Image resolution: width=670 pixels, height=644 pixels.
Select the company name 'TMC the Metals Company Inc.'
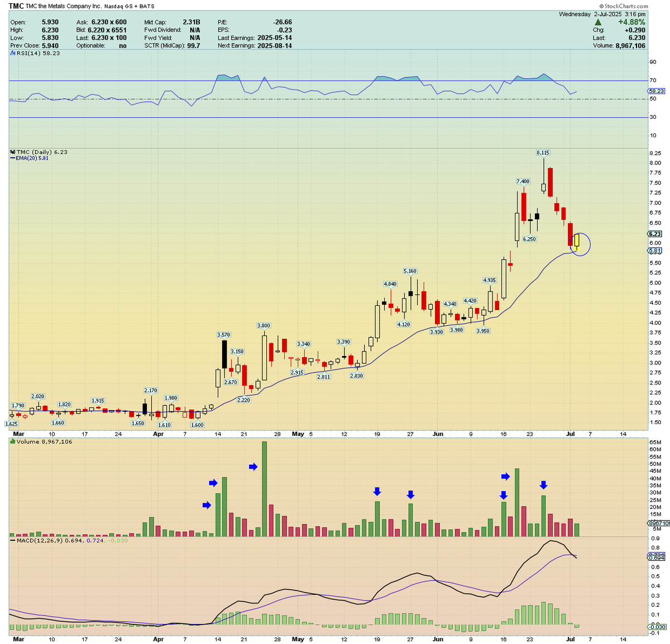(x=65, y=7)
